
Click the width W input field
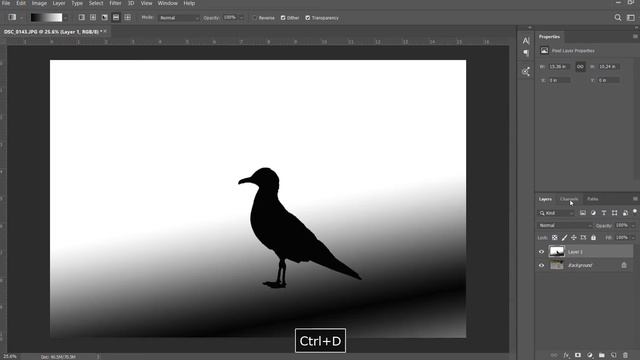click(559, 67)
